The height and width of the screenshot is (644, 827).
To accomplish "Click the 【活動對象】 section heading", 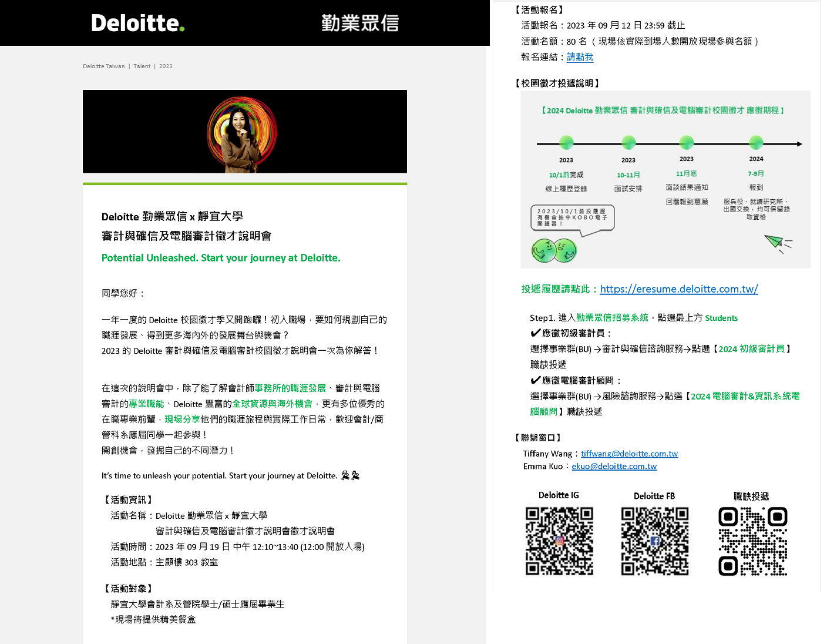I will click(x=128, y=588).
